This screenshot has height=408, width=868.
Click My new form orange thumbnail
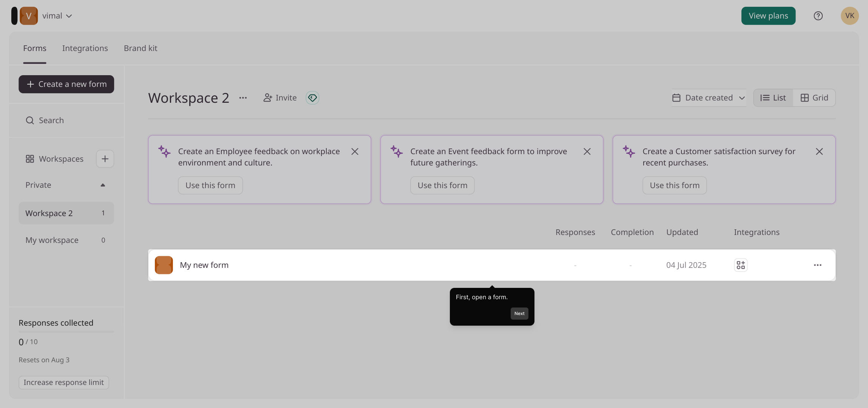[164, 265]
